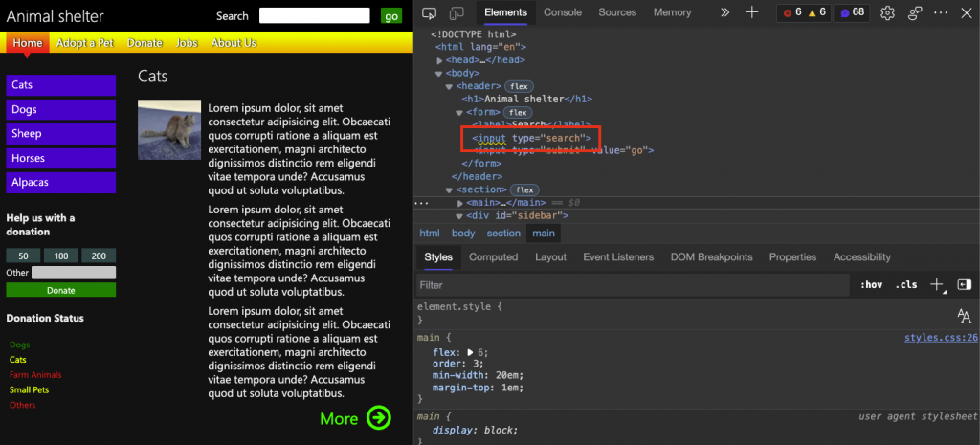The image size is (980, 445).
Task: Select the body breadcrumb item
Action: (x=463, y=234)
